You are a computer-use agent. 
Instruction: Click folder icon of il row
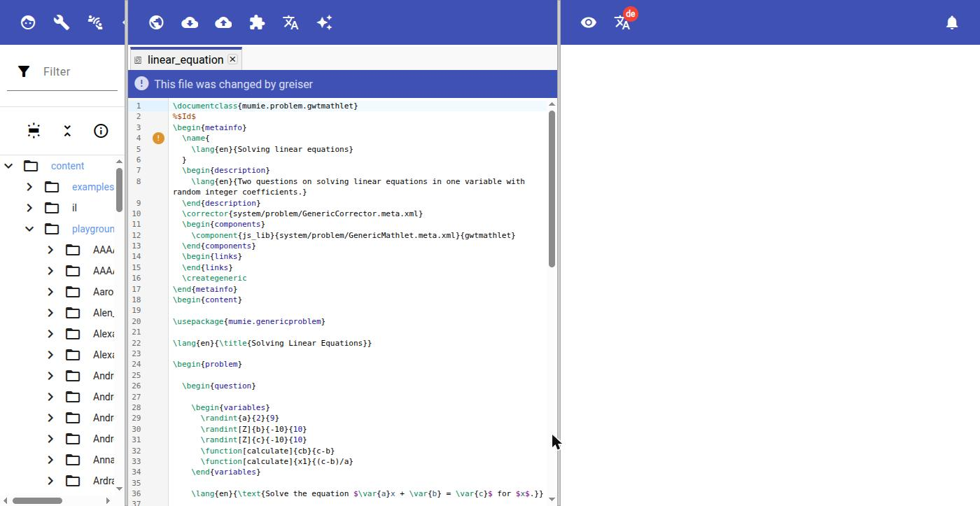coord(52,208)
